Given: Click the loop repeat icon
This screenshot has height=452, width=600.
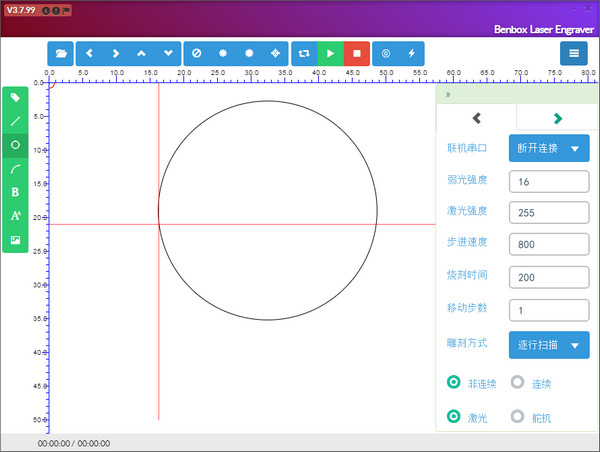Looking at the screenshot, I should point(304,53).
